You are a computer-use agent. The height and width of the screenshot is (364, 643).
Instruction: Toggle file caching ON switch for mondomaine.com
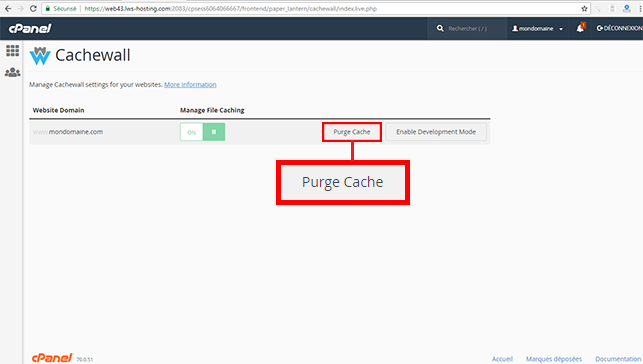203,132
